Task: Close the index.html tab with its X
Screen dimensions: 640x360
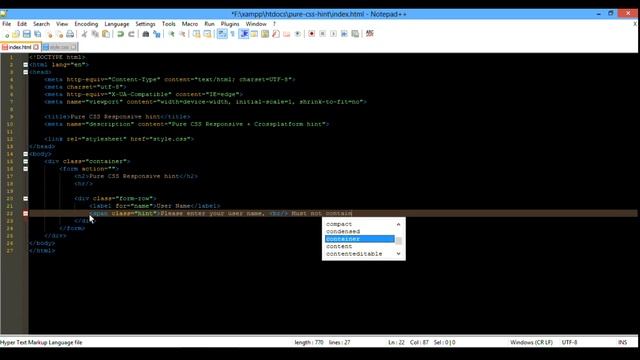Action: (x=36, y=47)
